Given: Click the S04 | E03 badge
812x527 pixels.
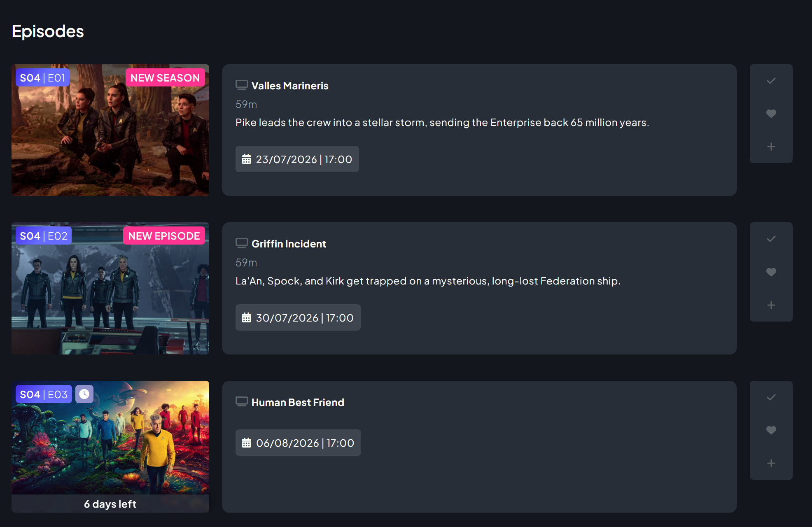Looking at the screenshot, I should [44, 394].
